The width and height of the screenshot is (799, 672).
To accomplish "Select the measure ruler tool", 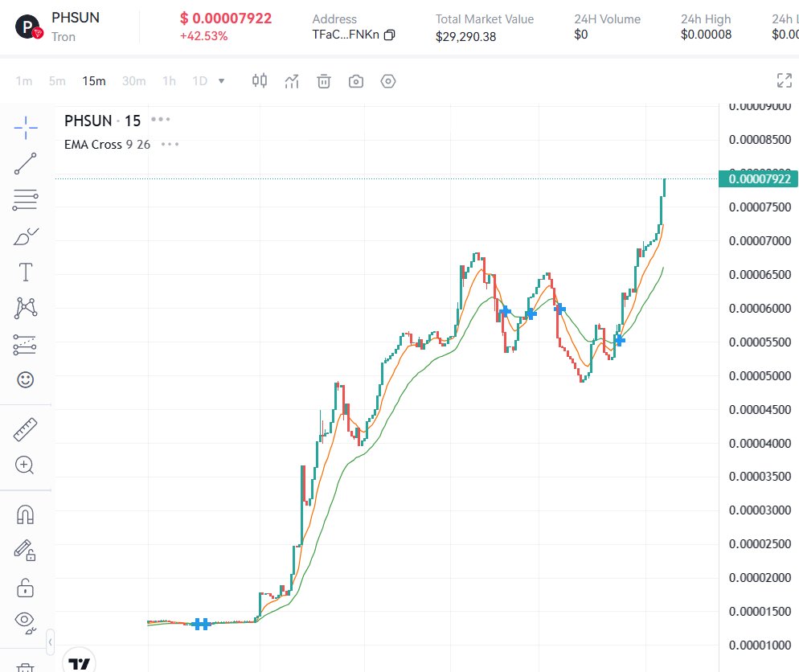I will click(25, 428).
